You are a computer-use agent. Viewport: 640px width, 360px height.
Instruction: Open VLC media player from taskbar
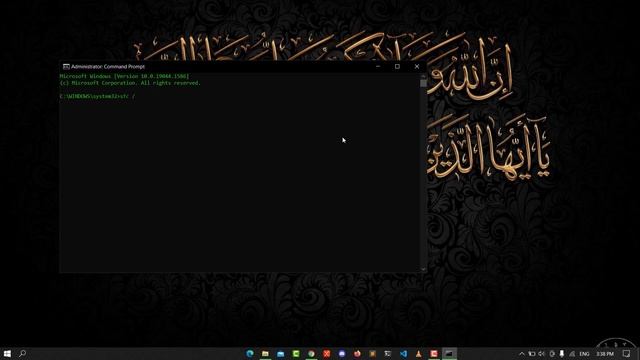(418, 353)
